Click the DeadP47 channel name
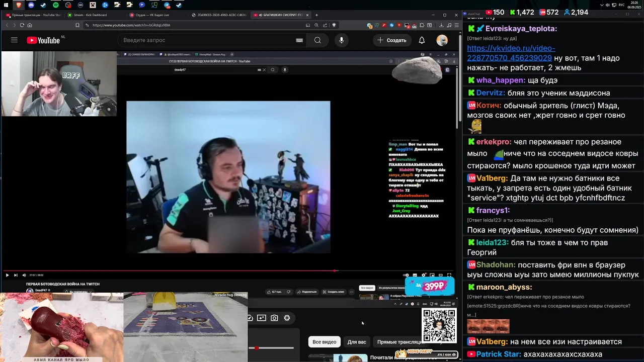Screen dimensions: 644x362 point(41,290)
